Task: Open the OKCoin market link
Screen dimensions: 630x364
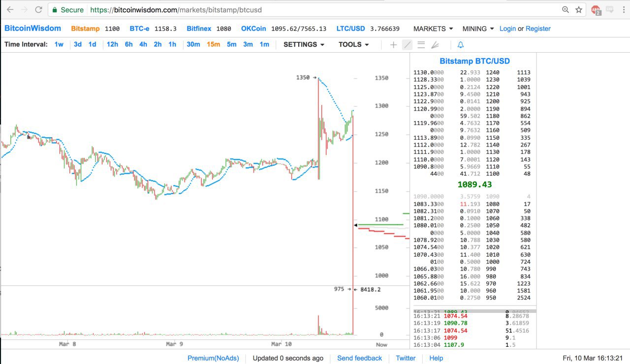Action: [x=253, y=29]
